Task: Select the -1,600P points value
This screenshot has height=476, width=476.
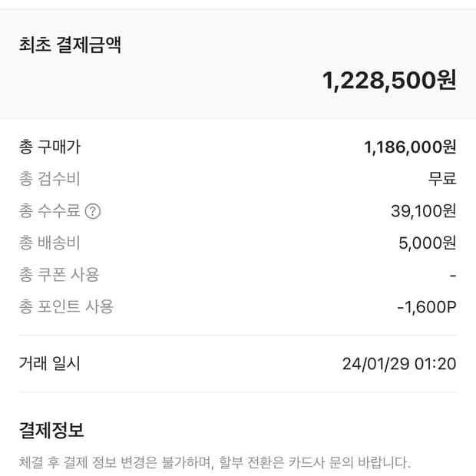Action: point(426,307)
